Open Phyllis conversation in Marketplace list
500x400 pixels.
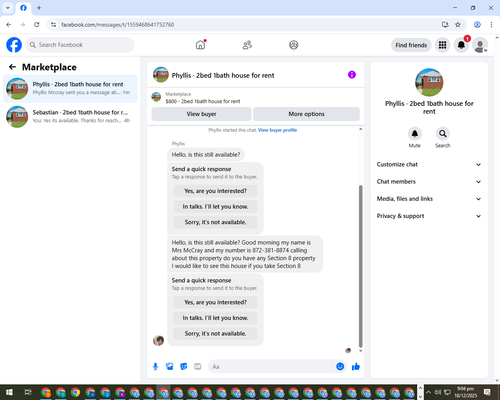(x=70, y=89)
